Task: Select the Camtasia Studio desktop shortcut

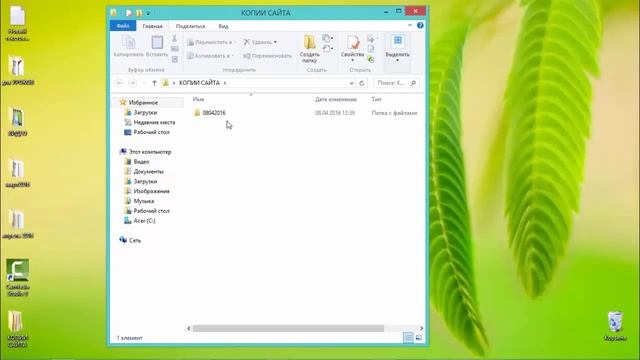Action: tap(18, 278)
